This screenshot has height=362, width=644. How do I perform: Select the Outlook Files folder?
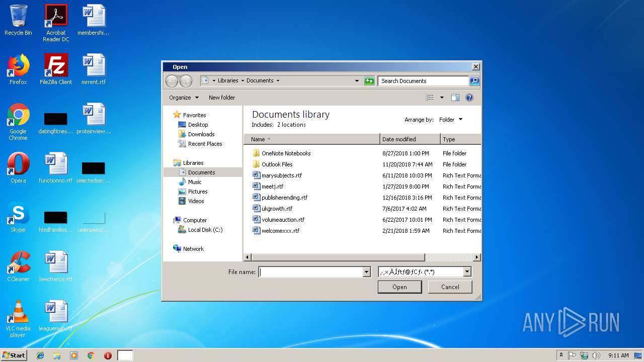tap(277, 164)
